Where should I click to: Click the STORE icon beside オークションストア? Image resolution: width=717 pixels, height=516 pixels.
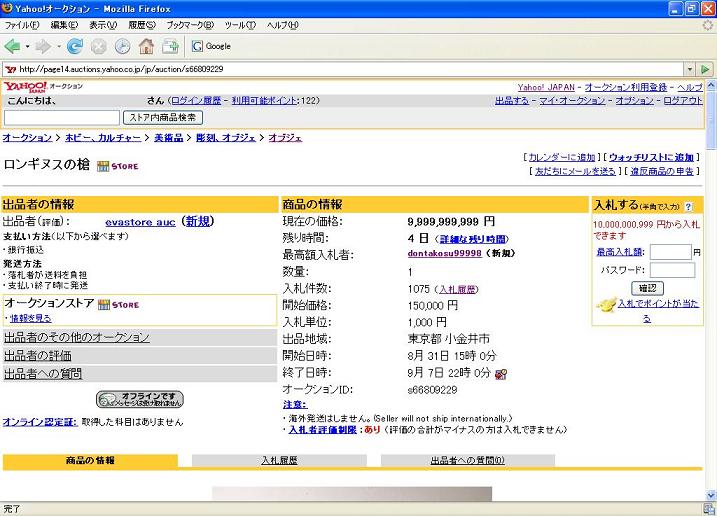[118, 305]
